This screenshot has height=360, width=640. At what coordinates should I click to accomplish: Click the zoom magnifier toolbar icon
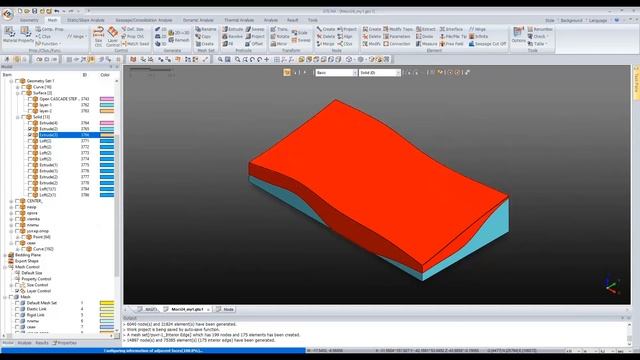point(220,60)
